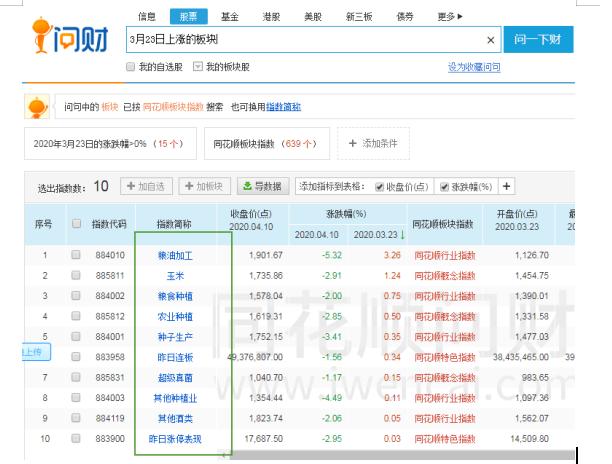612x464 pixels.
Task: Open the 农业种植 index link
Action: 175,316
